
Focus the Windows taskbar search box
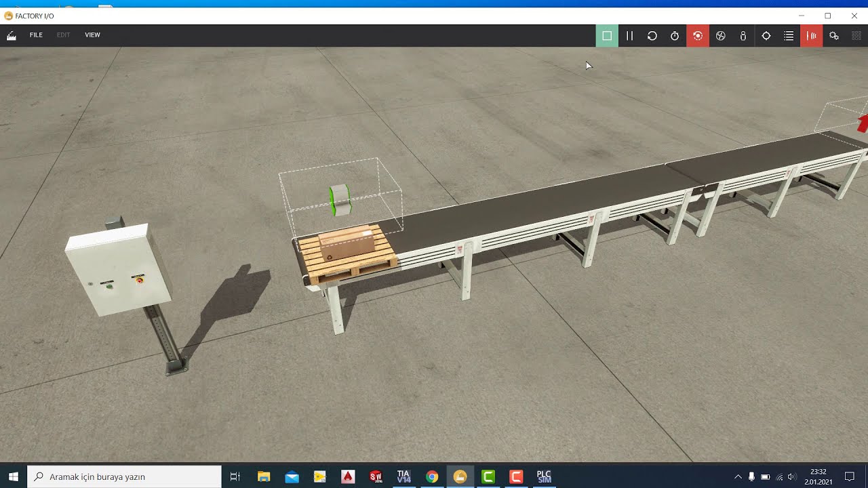pos(124,476)
